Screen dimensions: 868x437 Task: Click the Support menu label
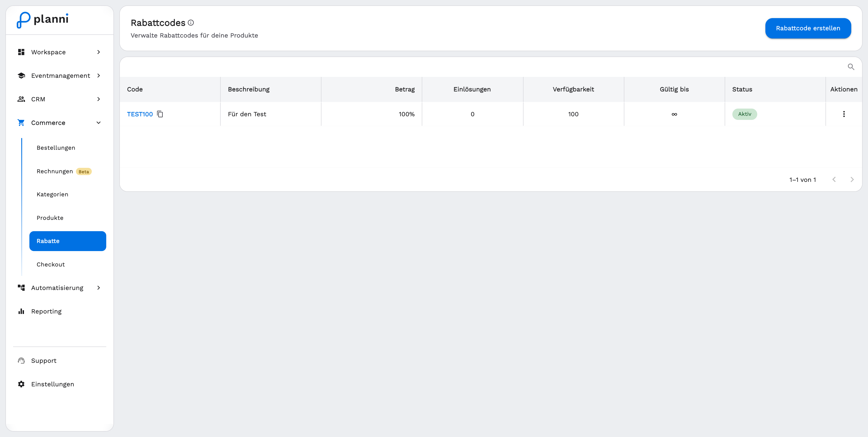(44, 361)
